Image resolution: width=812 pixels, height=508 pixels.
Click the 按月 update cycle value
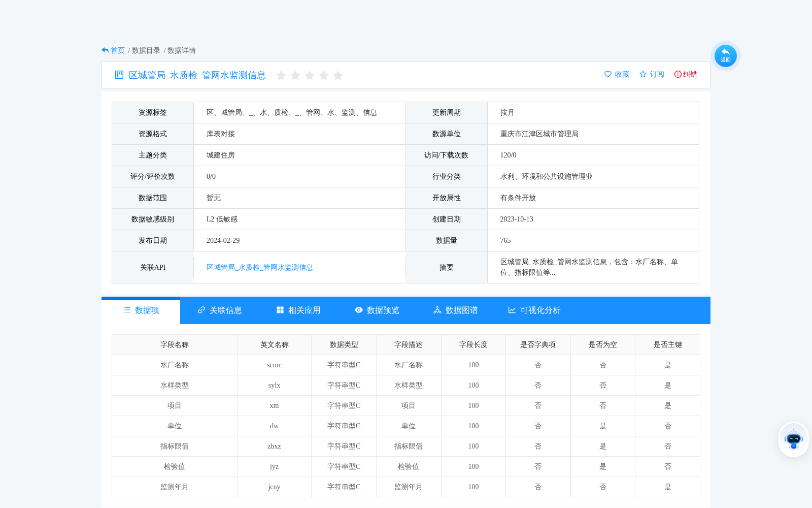[507, 112]
